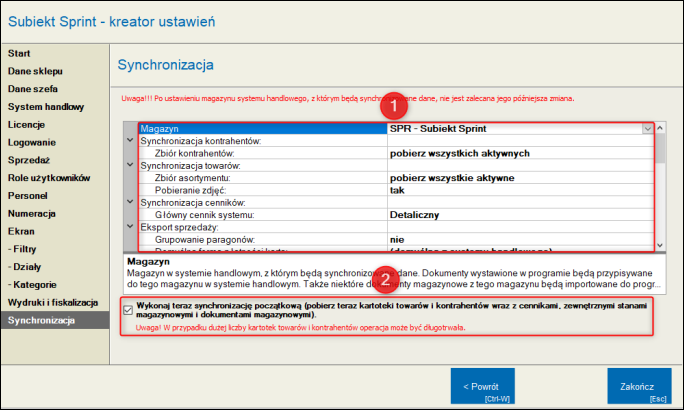Screen dimensions: 684x410
Task: Select System handlowy in sidebar
Action: point(46,107)
